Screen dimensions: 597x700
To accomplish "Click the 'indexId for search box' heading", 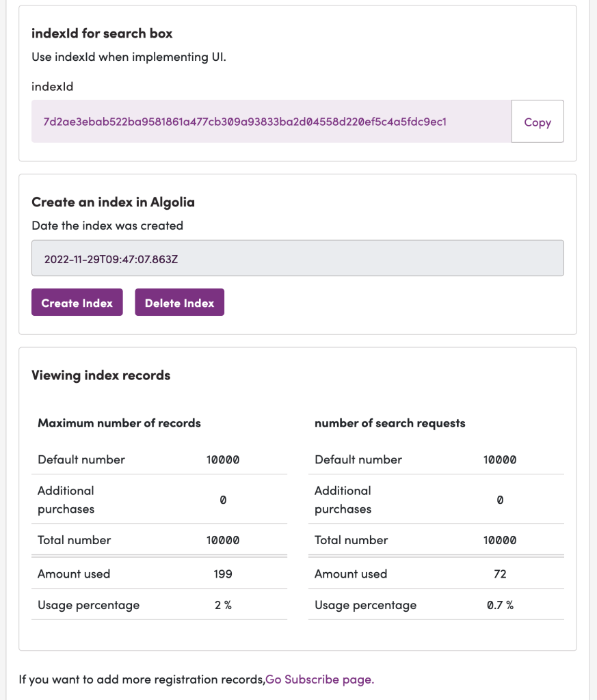I will coord(102,33).
